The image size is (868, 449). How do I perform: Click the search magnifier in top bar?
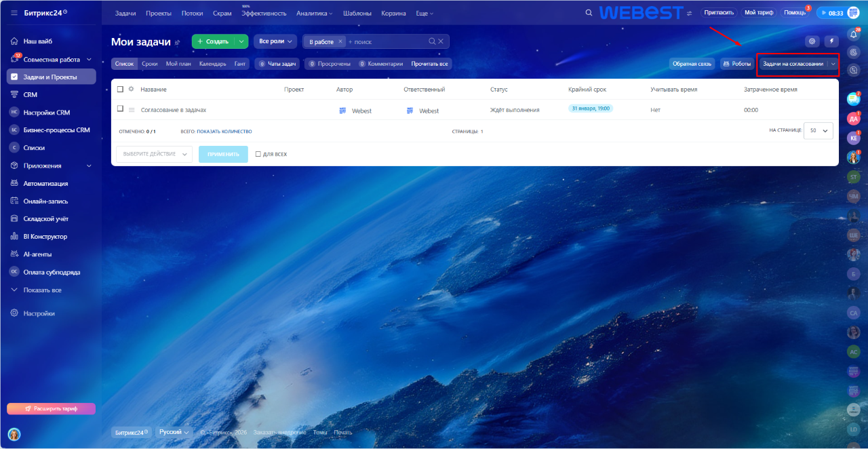[x=589, y=13]
